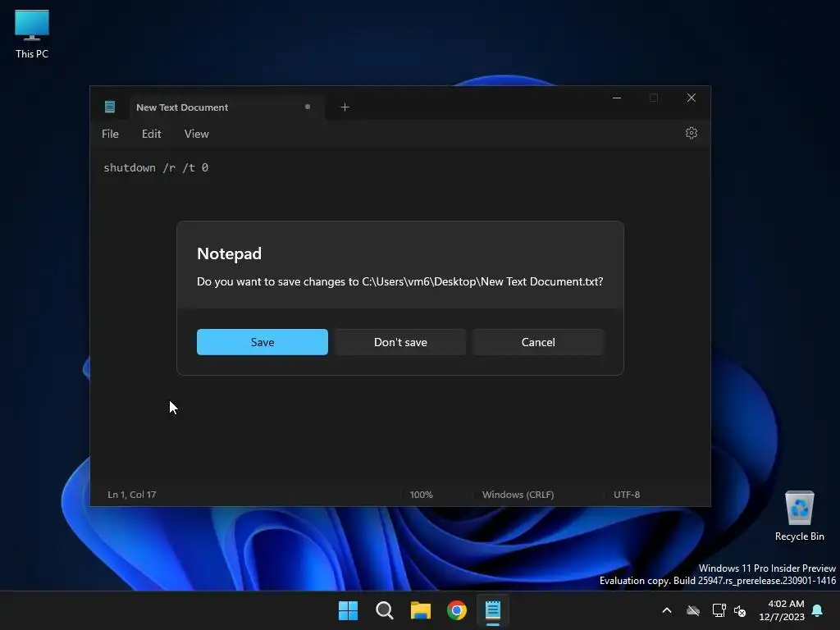Select the New Text Document tab
The image size is (840, 630).
coord(226,107)
